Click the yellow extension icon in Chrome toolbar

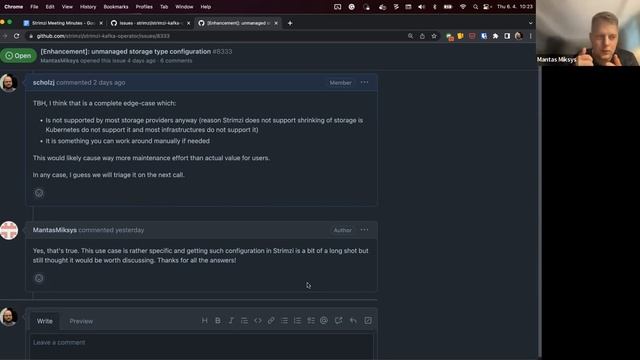460,36
